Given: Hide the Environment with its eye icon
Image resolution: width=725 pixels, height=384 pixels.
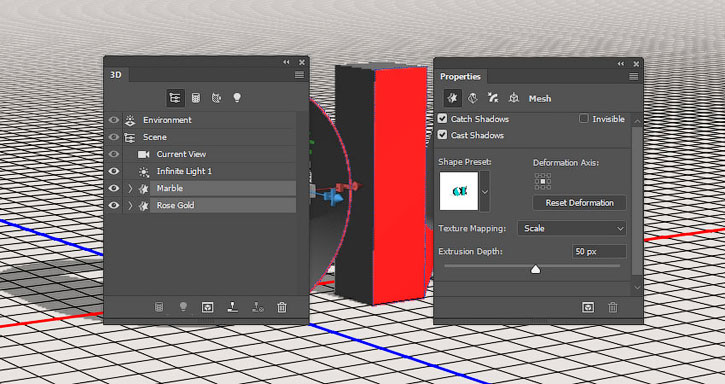Looking at the screenshot, I should tap(114, 120).
